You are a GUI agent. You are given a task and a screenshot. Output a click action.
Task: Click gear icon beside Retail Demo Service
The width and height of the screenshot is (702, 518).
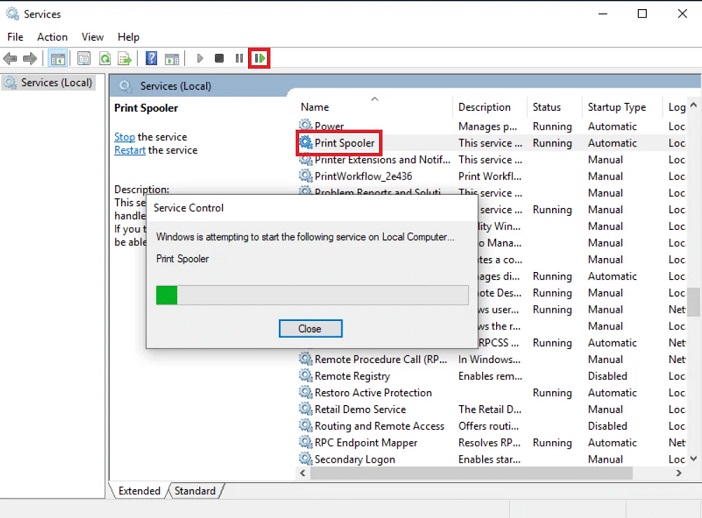point(306,409)
